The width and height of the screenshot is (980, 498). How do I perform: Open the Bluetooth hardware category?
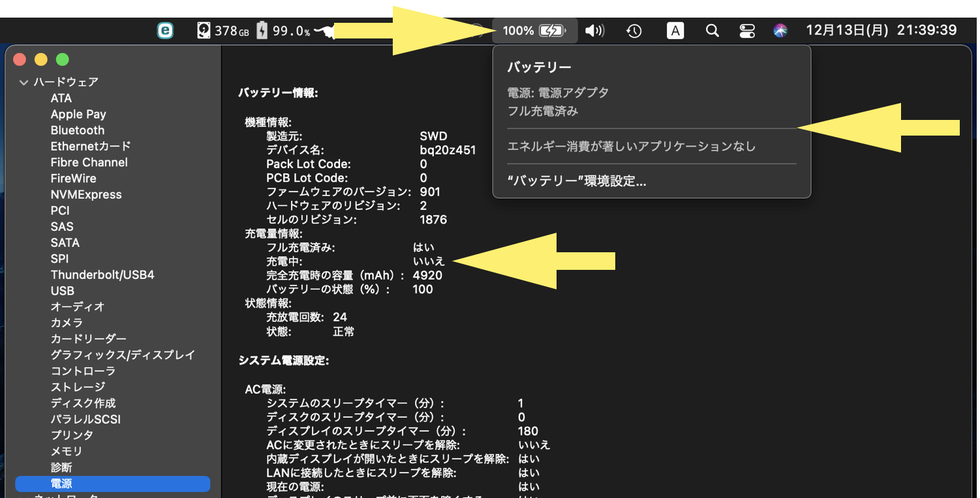pos(78,130)
